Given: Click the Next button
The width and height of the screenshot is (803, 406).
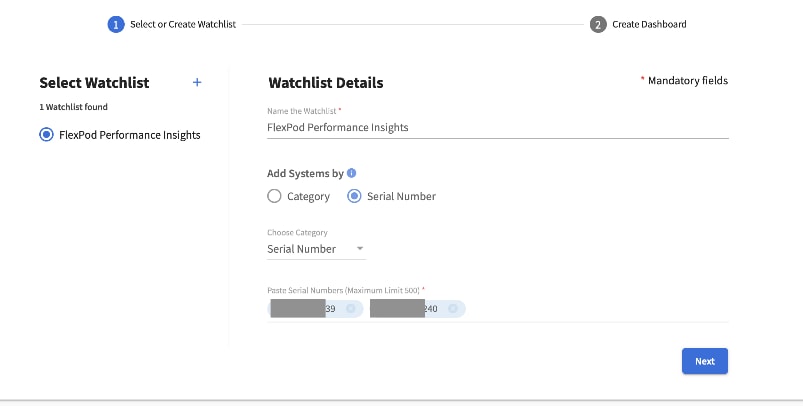Looking at the screenshot, I should (x=705, y=361).
